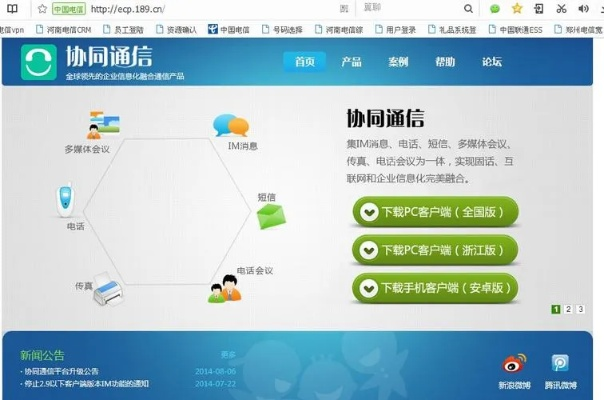Click 下载手机客户端（安卓版） button
604x400 pixels.
click(435, 288)
